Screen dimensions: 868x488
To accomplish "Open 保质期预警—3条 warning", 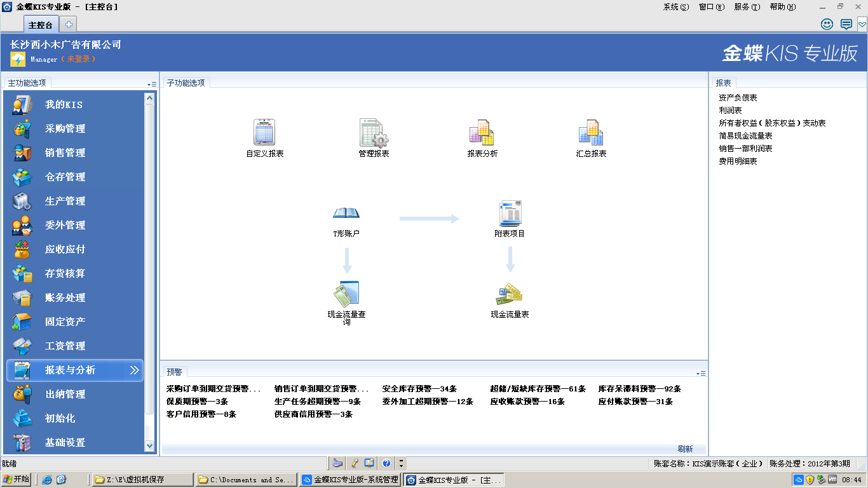I will click(x=197, y=402).
